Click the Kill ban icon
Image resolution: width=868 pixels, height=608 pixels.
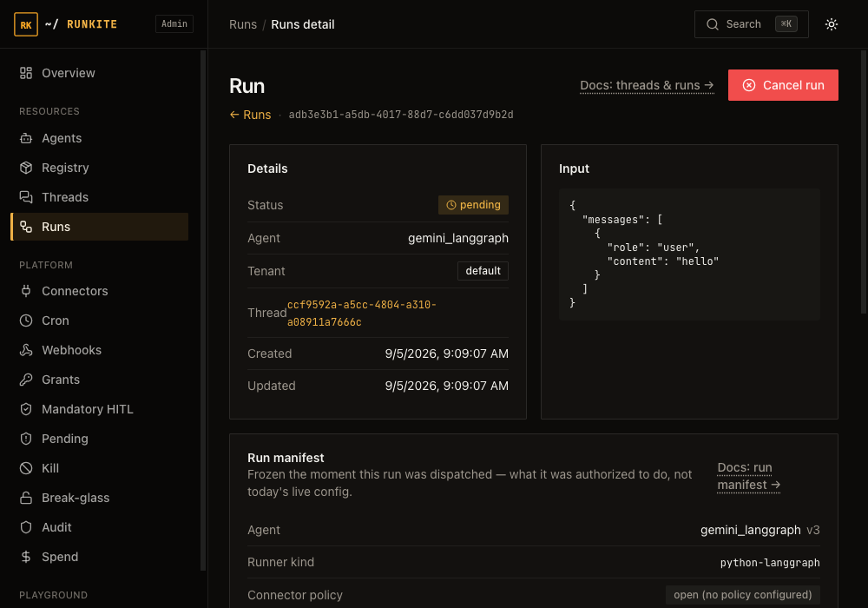pyautogui.click(x=26, y=468)
